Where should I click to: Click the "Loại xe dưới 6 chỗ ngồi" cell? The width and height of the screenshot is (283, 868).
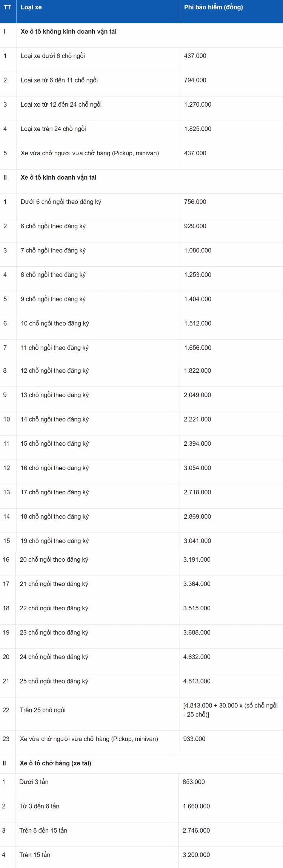click(53, 56)
